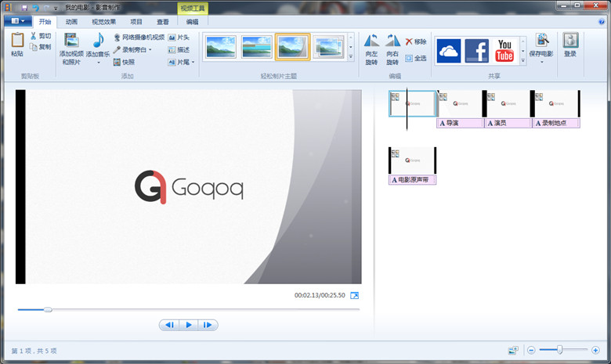Click the 录制地点 text caption
Screen dimensions: 611x364
(556, 124)
